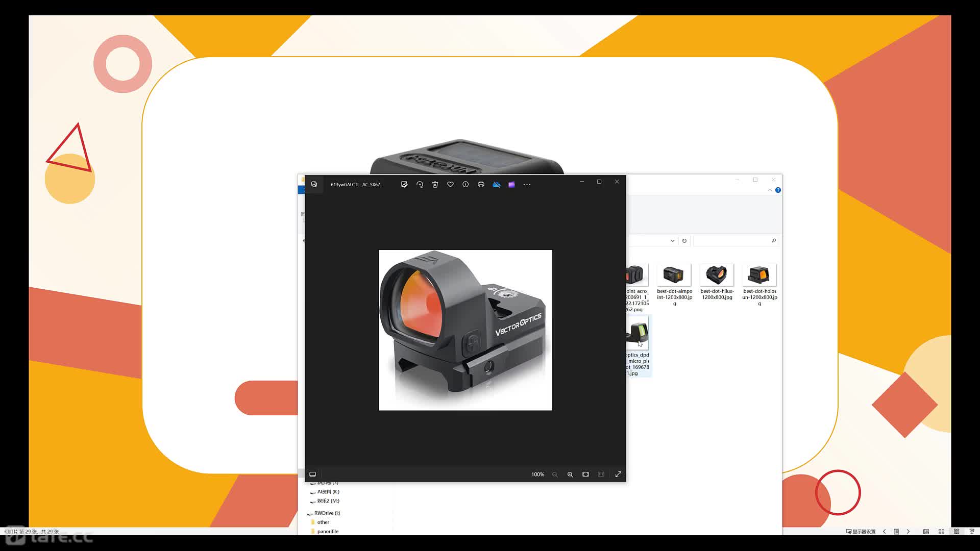The height and width of the screenshot is (551, 980).
Task: Open the See more three-dots menu
Action: [x=527, y=185]
